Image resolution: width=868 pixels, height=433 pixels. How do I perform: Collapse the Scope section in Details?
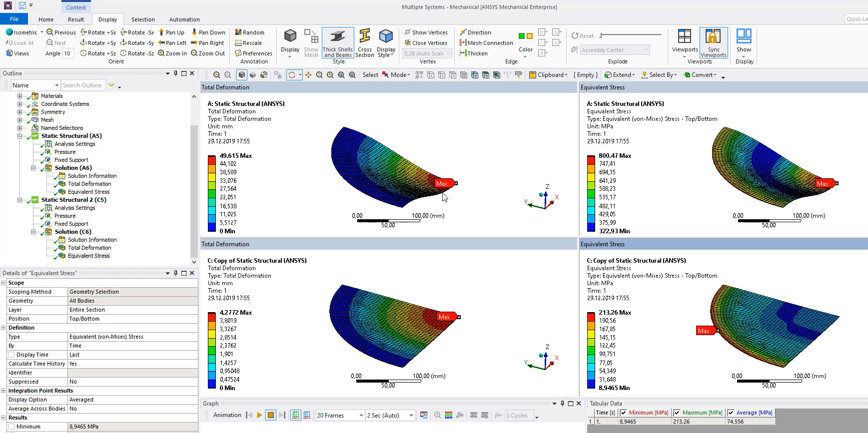click(x=3, y=283)
